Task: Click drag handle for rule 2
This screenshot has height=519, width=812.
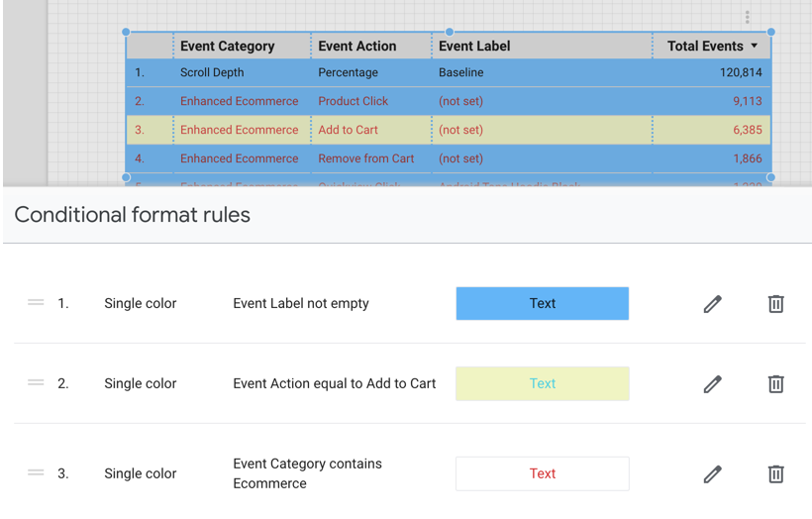Action: tap(36, 383)
